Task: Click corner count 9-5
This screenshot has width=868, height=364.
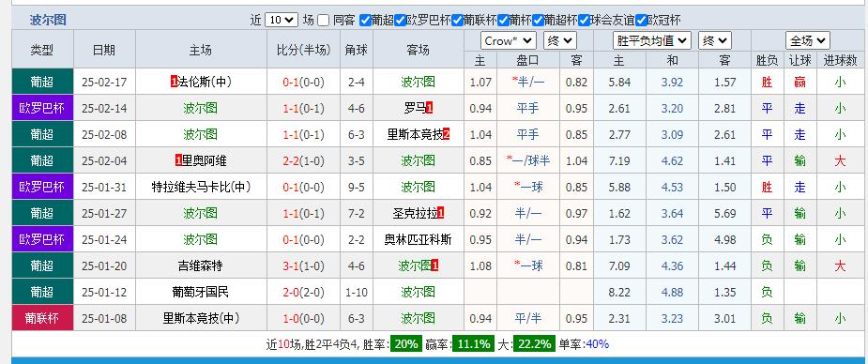Action: click(356, 188)
